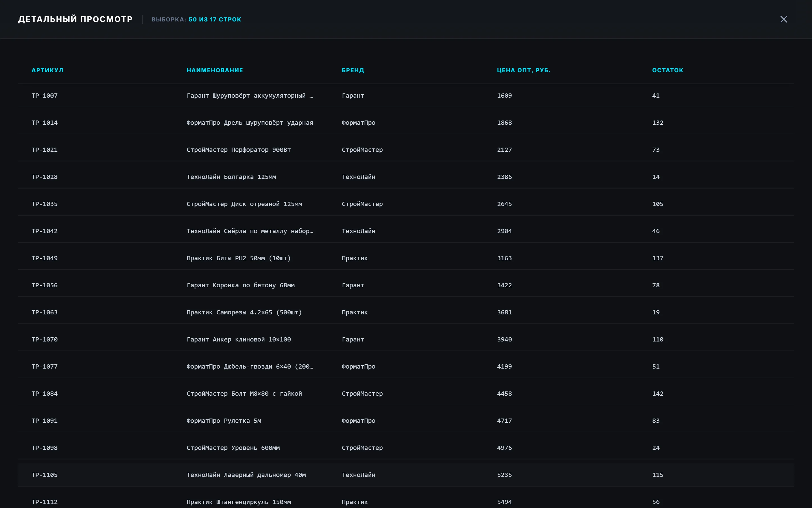
Task: Click Практик Саморезы 4.2×65 name
Action: point(244,312)
